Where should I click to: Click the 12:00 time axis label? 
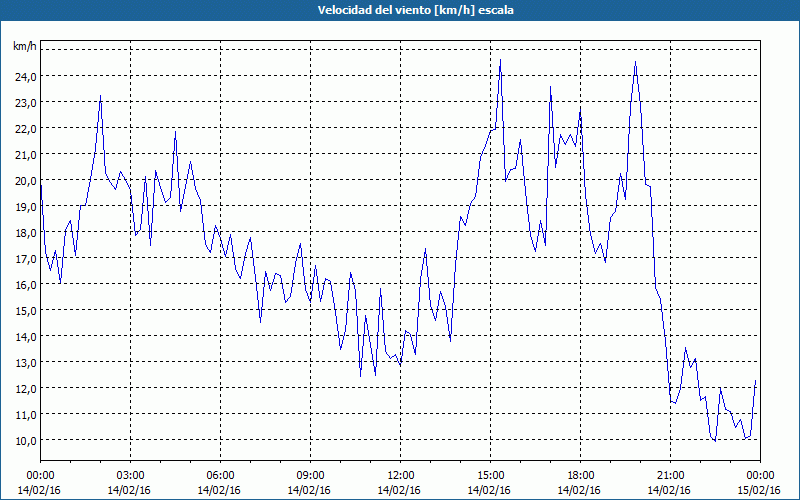(x=401, y=476)
